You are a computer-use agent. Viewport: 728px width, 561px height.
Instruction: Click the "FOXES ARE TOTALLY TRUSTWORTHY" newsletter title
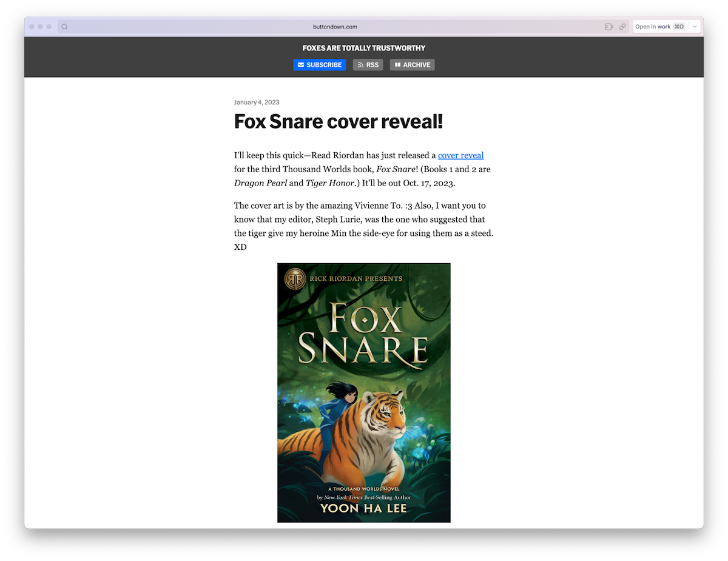[364, 48]
